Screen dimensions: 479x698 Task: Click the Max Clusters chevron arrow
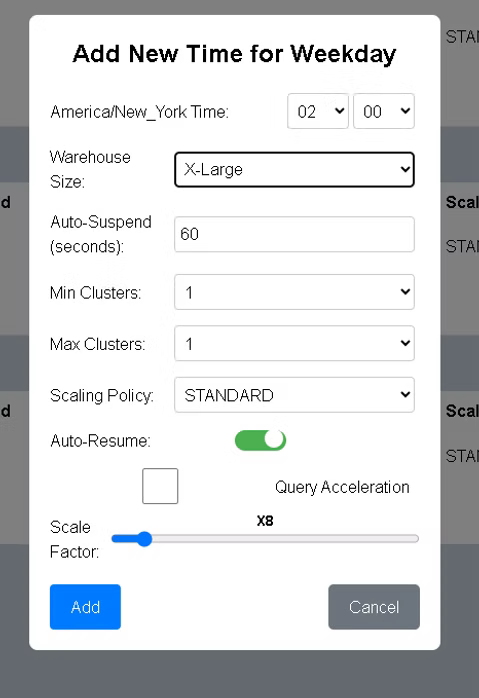[x=405, y=343]
